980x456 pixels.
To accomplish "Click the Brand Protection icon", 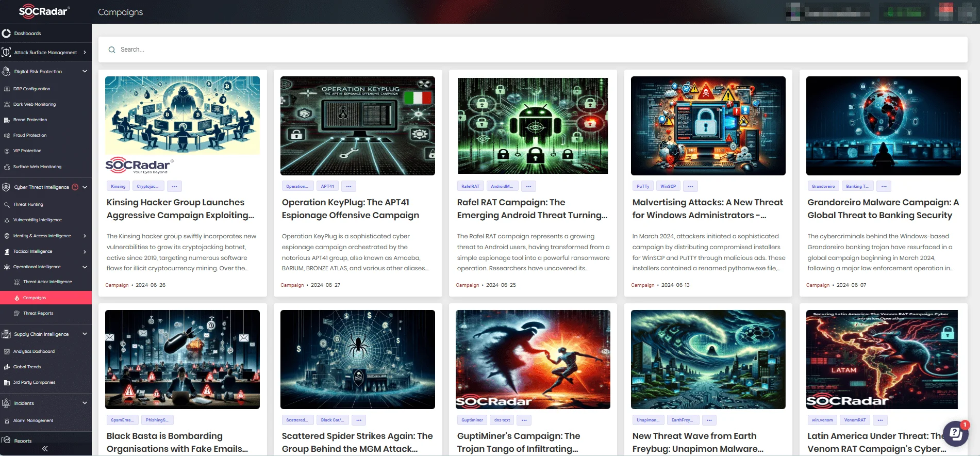I will [x=7, y=120].
